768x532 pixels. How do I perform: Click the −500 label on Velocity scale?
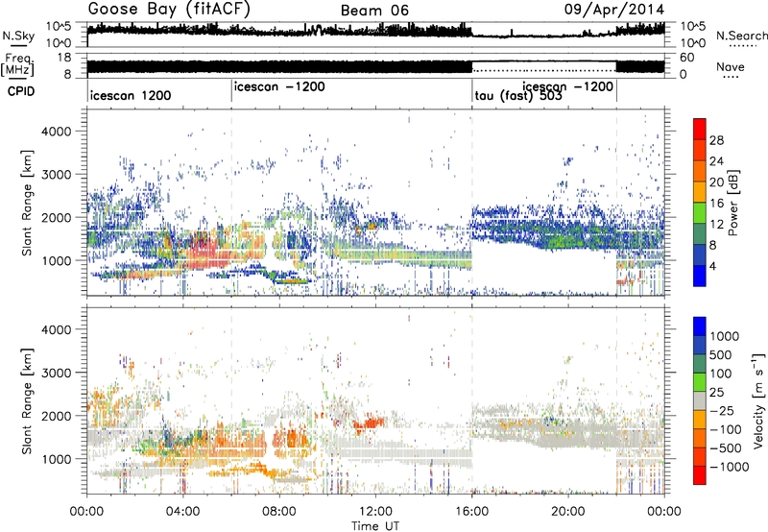pyautogui.click(x=726, y=448)
